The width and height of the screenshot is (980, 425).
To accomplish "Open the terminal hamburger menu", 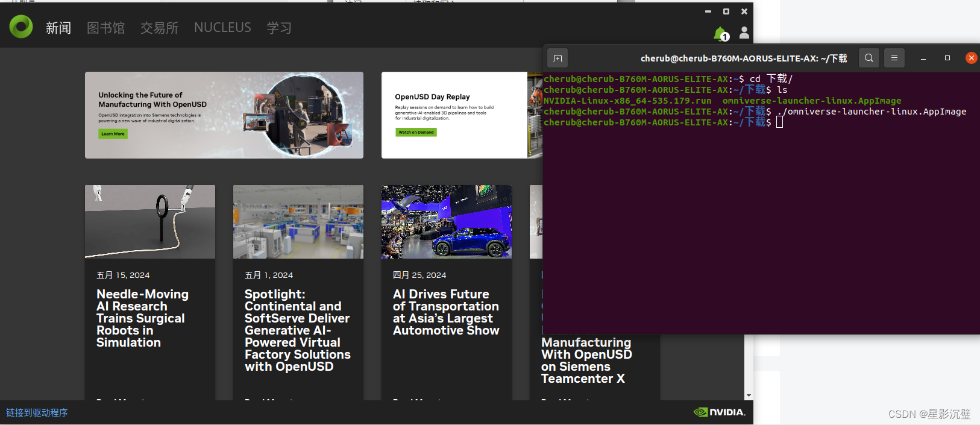I will click(x=894, y=58).
